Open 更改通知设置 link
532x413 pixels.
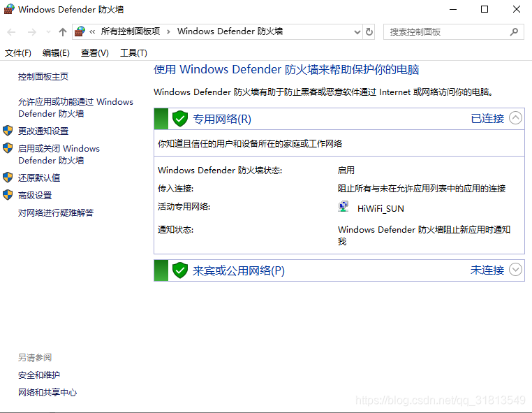(43, 131)
